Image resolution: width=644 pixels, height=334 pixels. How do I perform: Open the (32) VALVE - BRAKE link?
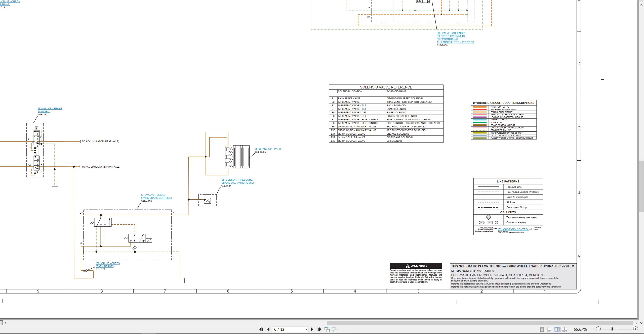[x=50, y=110]
